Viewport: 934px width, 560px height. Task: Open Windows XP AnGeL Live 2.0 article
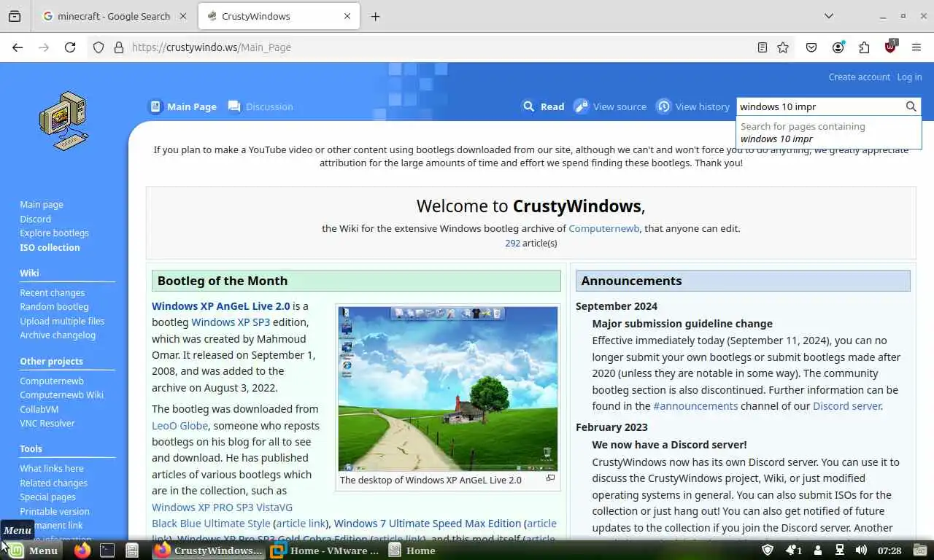(220, 306)
